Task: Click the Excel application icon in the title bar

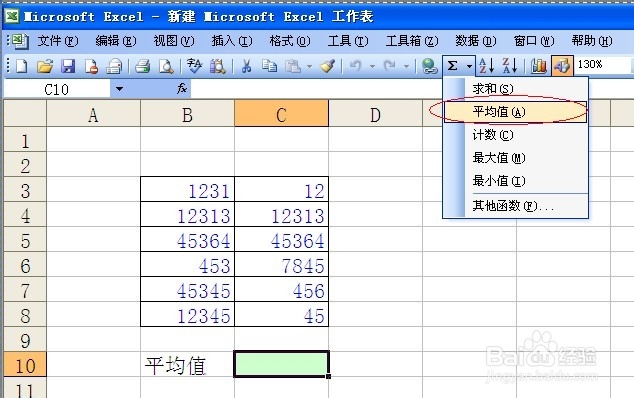Action: 13,16
